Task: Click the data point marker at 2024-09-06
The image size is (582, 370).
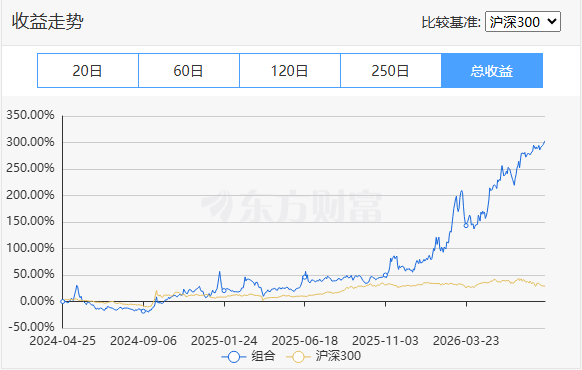Action: (143, 311)
